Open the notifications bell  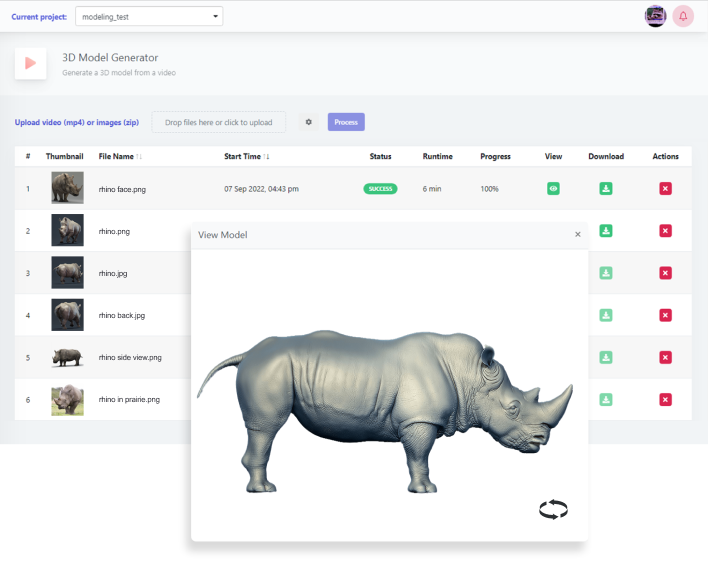[x=683, y=16]
